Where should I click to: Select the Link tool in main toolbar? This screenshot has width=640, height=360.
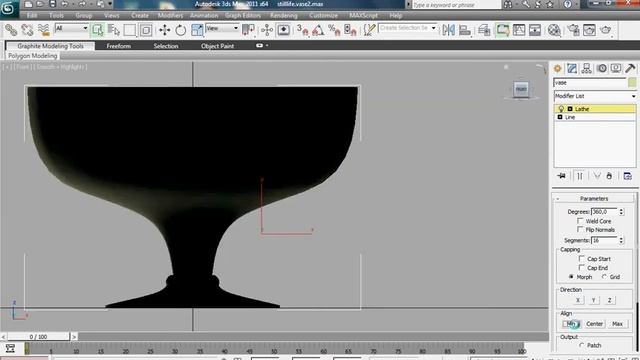click(11, 30)
